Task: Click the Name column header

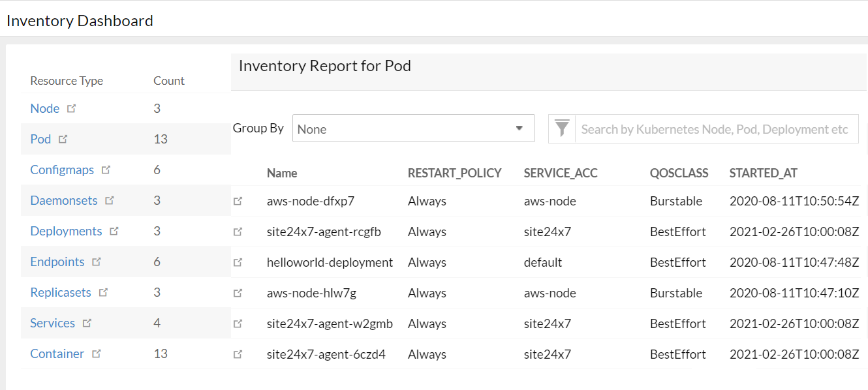Action: coord(281,172)
